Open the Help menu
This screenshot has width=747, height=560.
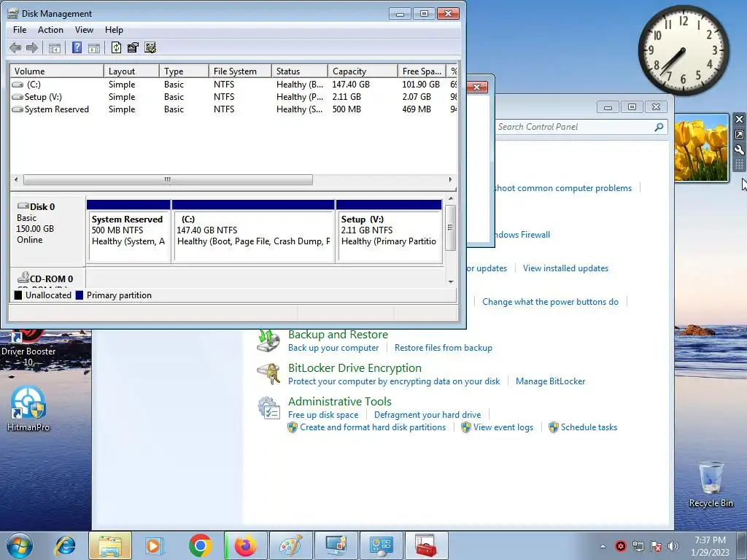pyautogui.click(x=114, y=29)
